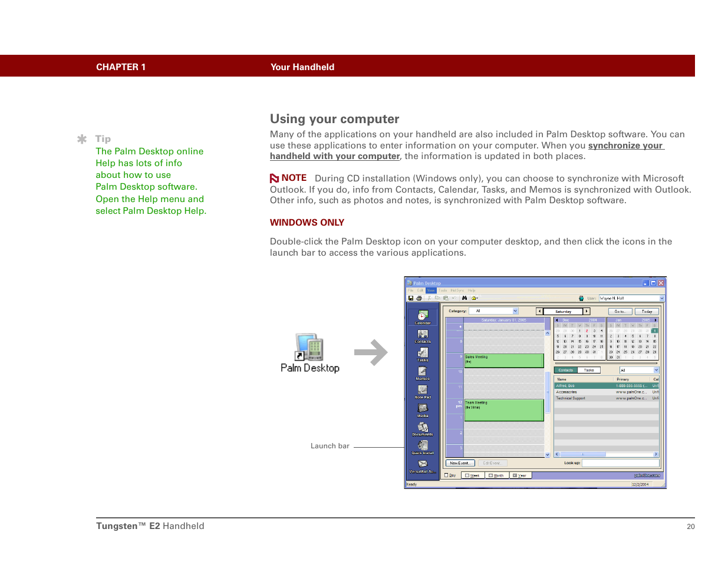Click the Saturday, January 01, 2005 date header
This screenshot has height=562, width=728.
504,320
